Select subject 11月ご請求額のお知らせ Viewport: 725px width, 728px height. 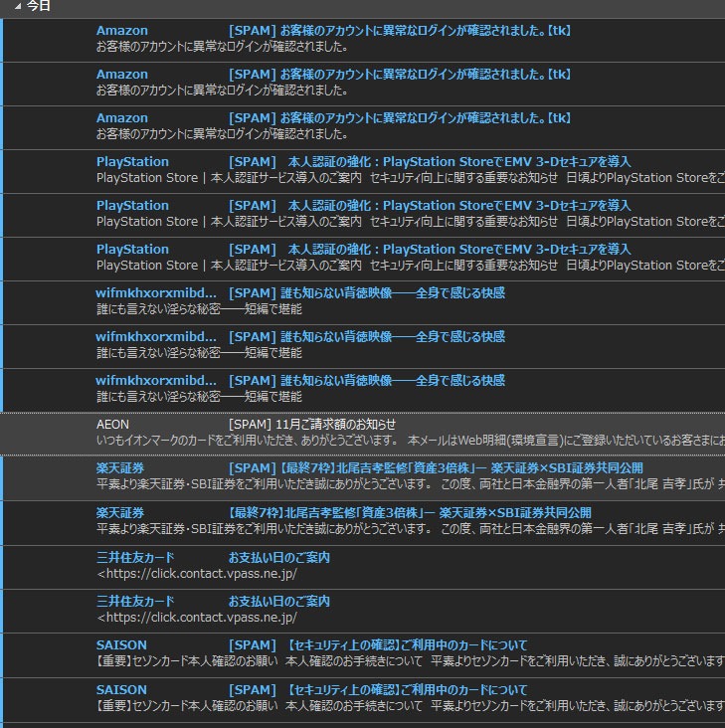point(335,425)
